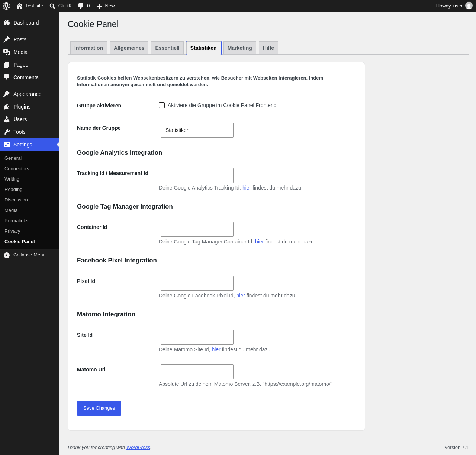Click the plus icon for New

click(x=99, y=6)
